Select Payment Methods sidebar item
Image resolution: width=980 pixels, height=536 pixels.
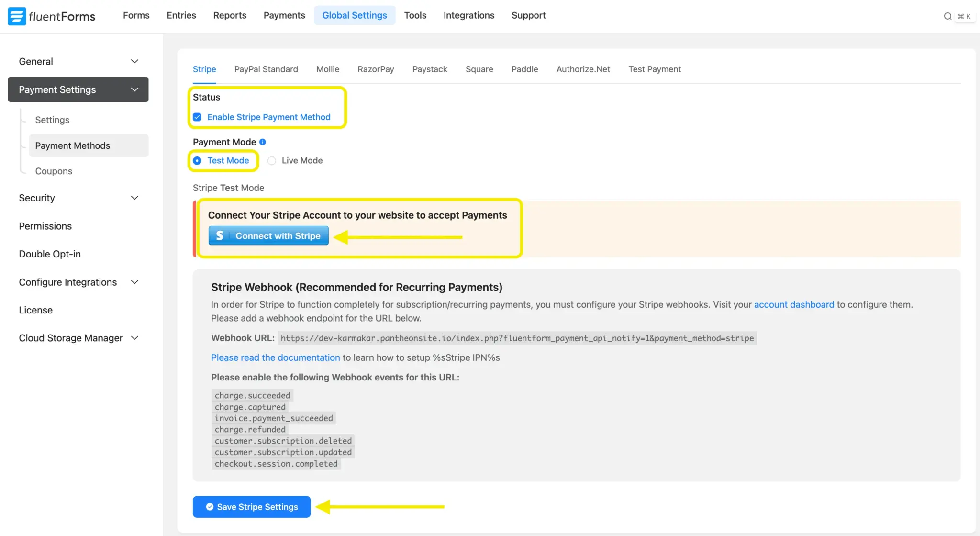pyautogui.click(x=89, y=145)
